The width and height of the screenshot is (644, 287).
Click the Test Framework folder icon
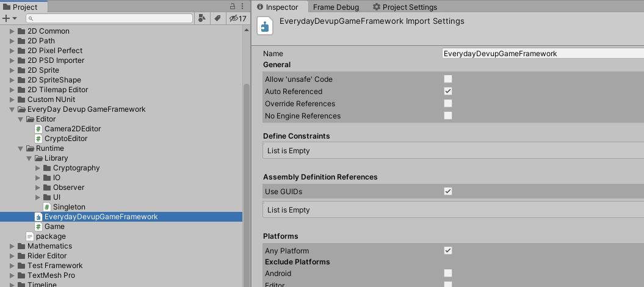(21, 266)
